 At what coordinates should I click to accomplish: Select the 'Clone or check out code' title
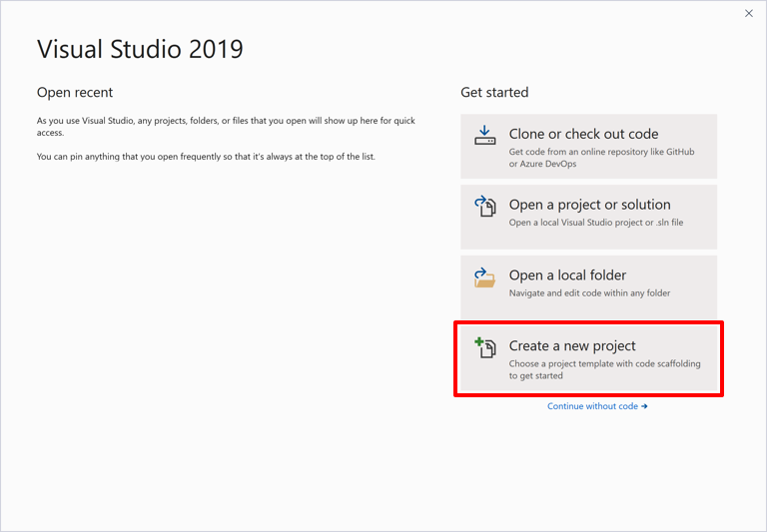pyautogui.click(x=583, y=134)
